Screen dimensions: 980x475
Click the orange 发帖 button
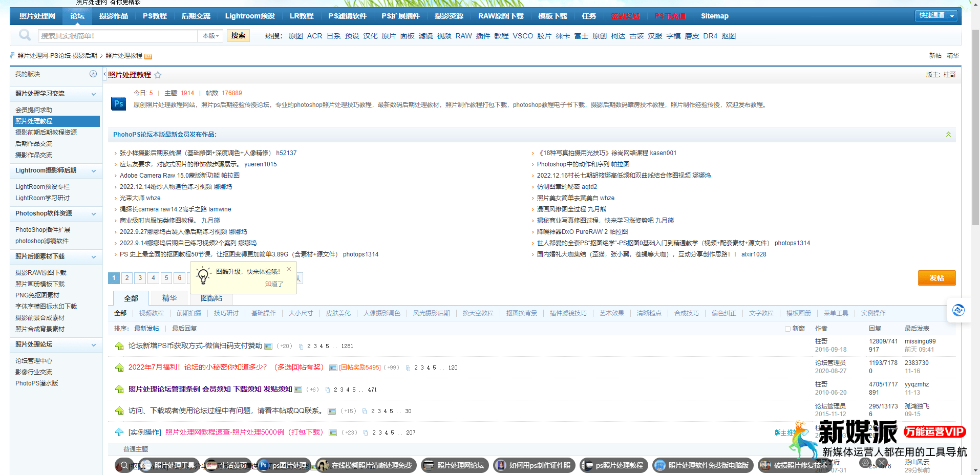936,278
